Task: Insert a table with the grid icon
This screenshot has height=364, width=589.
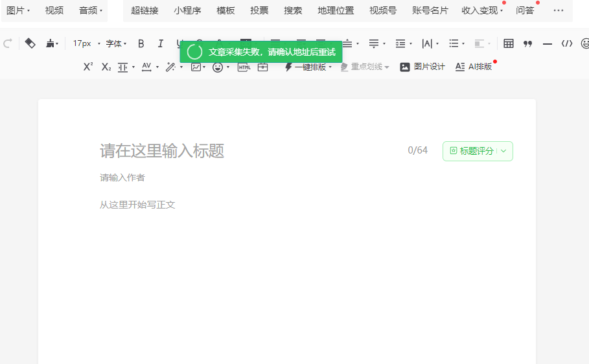Action: (509, 43)
